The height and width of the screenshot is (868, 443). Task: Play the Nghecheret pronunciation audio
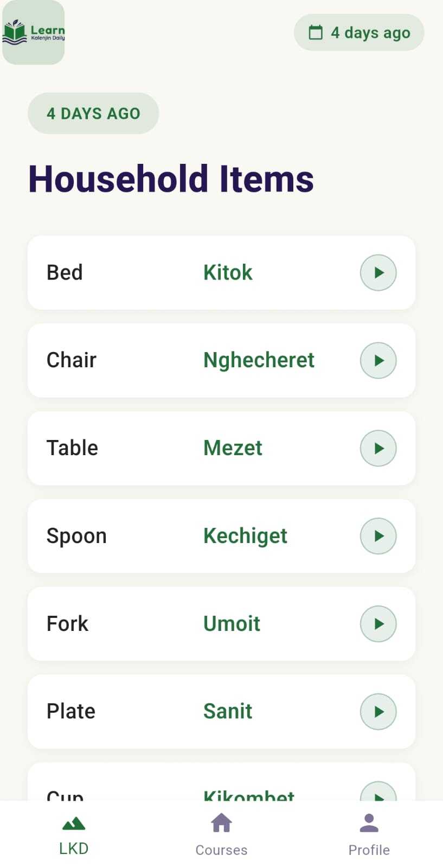[x=378, y=360]
